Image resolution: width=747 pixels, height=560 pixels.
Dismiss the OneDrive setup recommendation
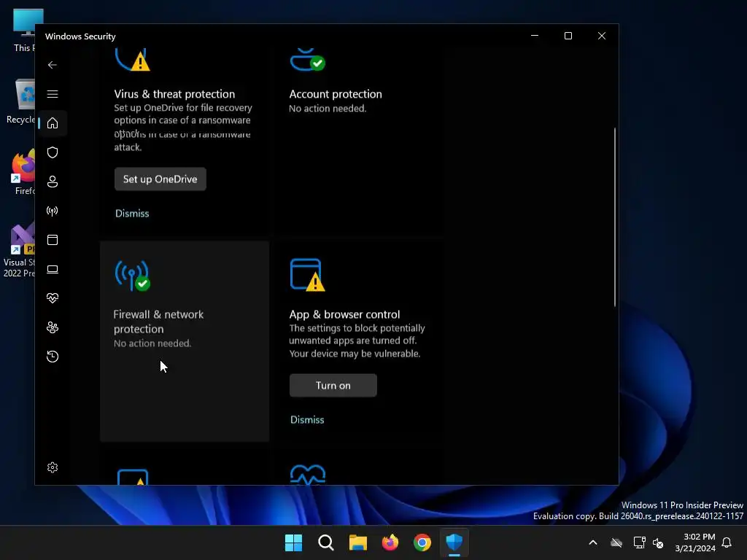tap(132, 214)
